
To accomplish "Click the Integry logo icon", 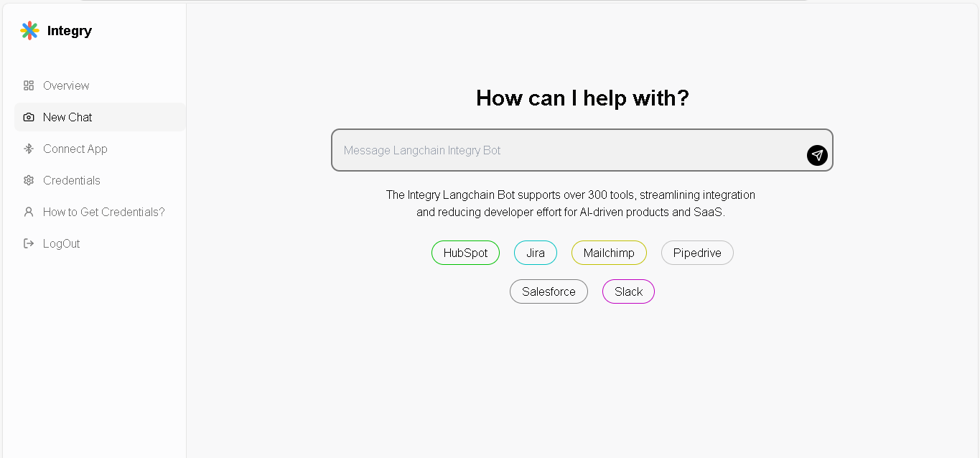I will (29, 30).
